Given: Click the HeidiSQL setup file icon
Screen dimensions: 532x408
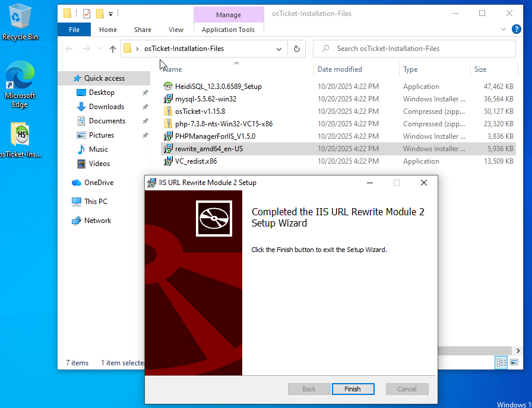Looking at the screenshot, I should point(168,87).
